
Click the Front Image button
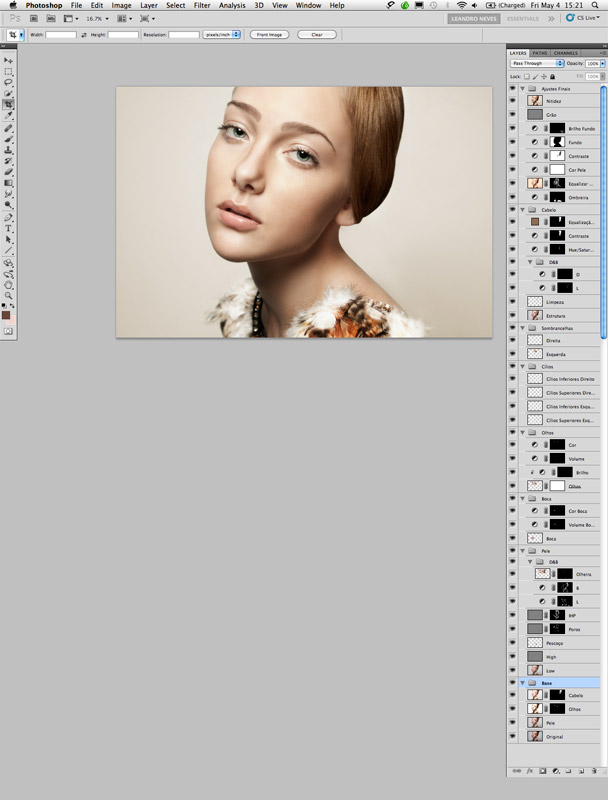point(269,35)
